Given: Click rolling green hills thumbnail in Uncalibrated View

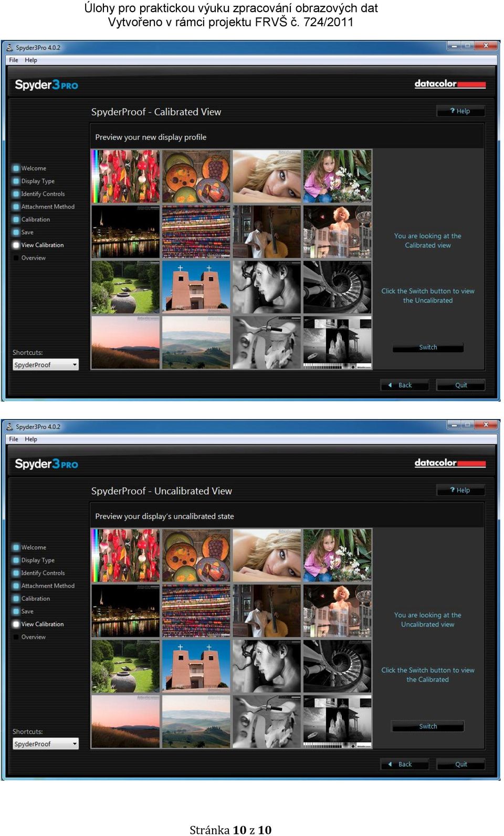Looking at the screenshot, I should [196, 722].
